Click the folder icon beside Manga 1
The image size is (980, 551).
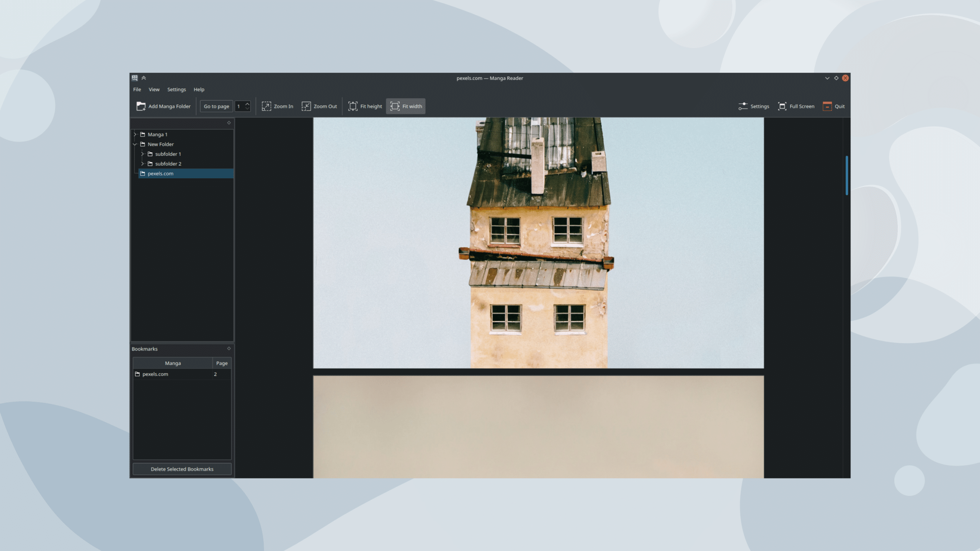[143, 135]
